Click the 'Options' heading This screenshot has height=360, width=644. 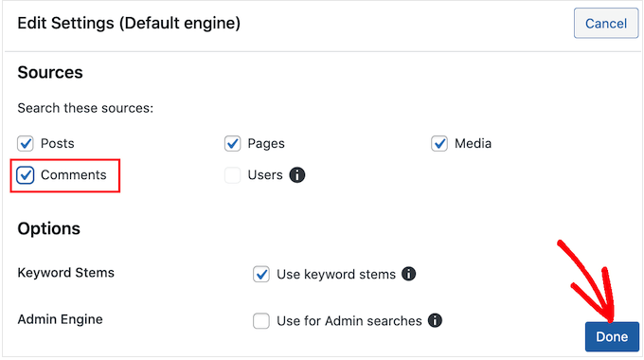click(49, 228)
